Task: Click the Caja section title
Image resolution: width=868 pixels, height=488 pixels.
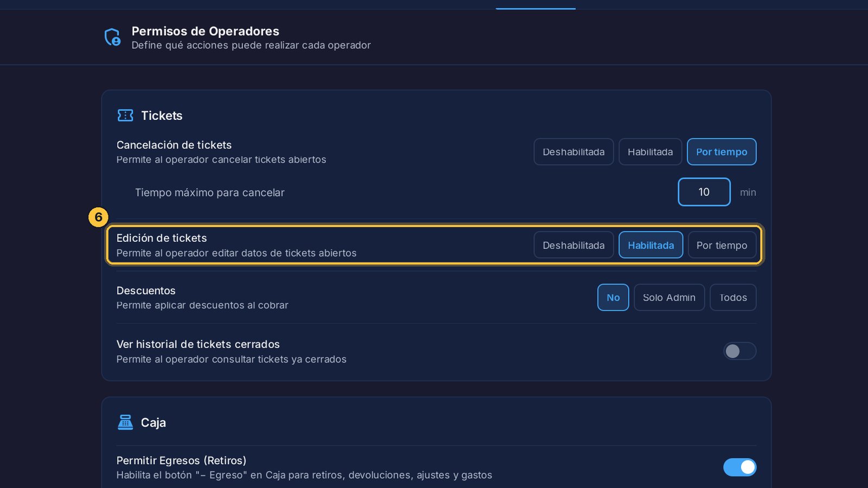Action: click(154, 422)
